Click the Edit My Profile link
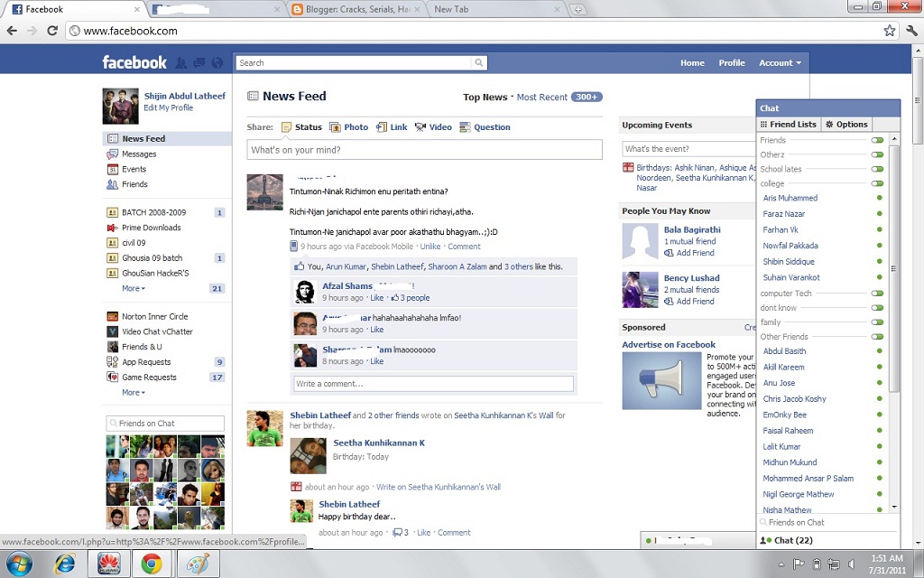Image resolution: width=924 pixels, height=578 pixels. (x=169, y=108)
